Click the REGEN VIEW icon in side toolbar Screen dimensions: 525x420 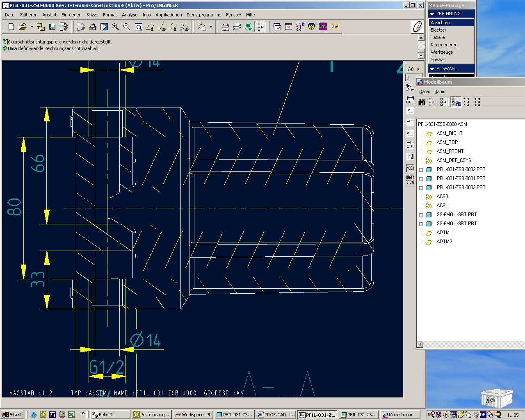pos(410,180)
